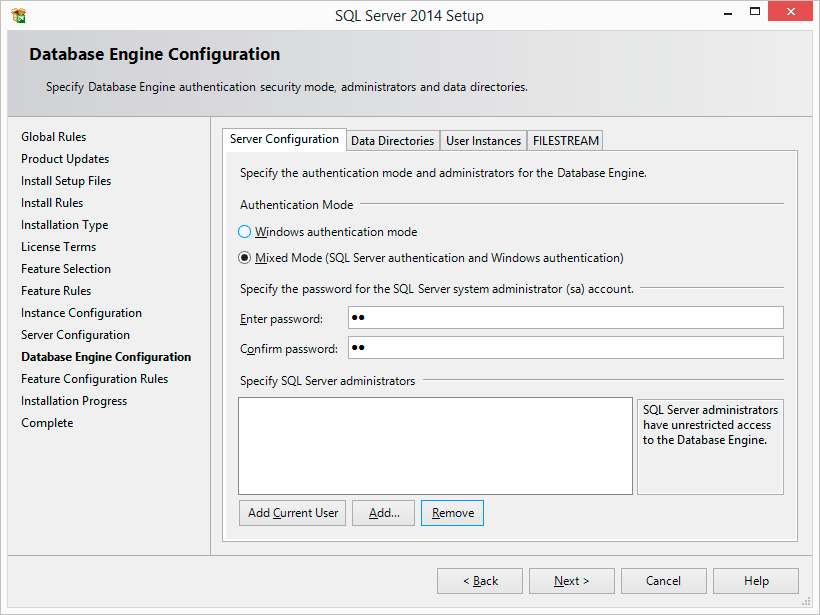This screenshot has width=820, height=615.
Task: Maximize the SQL Server 2014 Setup window
Action: (x=755, y=12)
